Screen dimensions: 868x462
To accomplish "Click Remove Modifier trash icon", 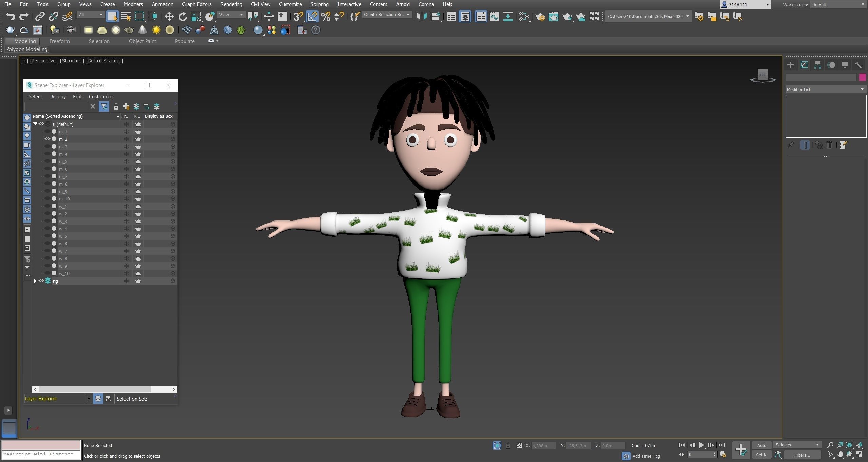I will pyautogui.click(x=829, y=145).
